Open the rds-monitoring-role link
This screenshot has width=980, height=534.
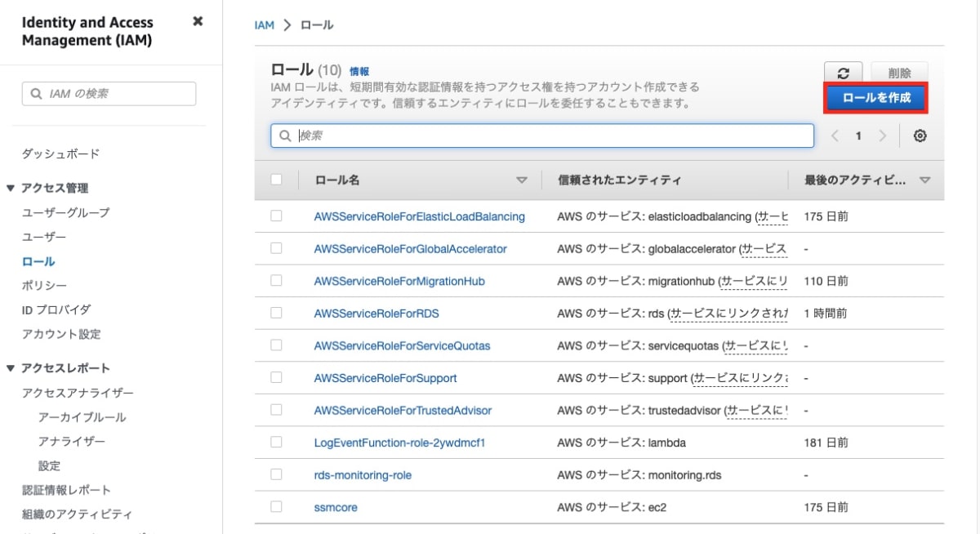coord(363,474)
